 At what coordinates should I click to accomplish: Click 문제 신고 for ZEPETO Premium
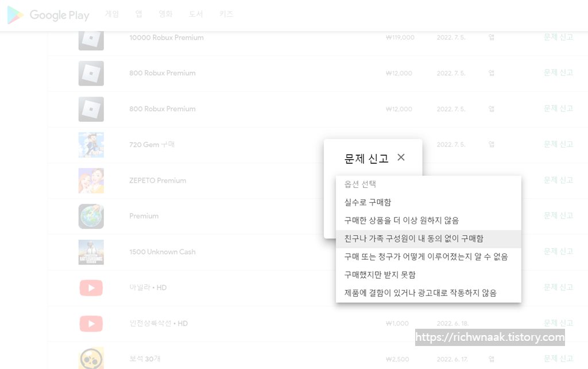(x=558, y=180)
